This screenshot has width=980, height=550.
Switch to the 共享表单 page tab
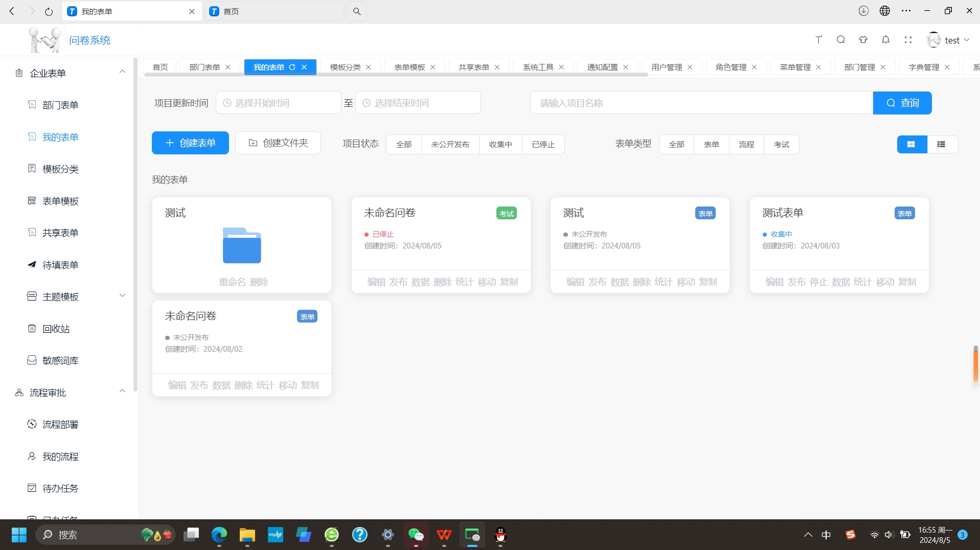[474, 67]
